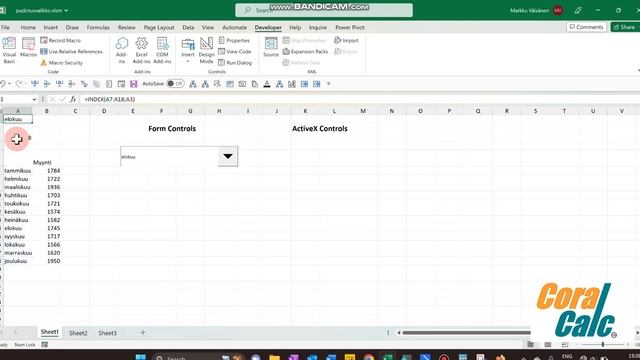This screenshot has width=640, height=360.
Task: Select column A header
Action: (18, 111)
